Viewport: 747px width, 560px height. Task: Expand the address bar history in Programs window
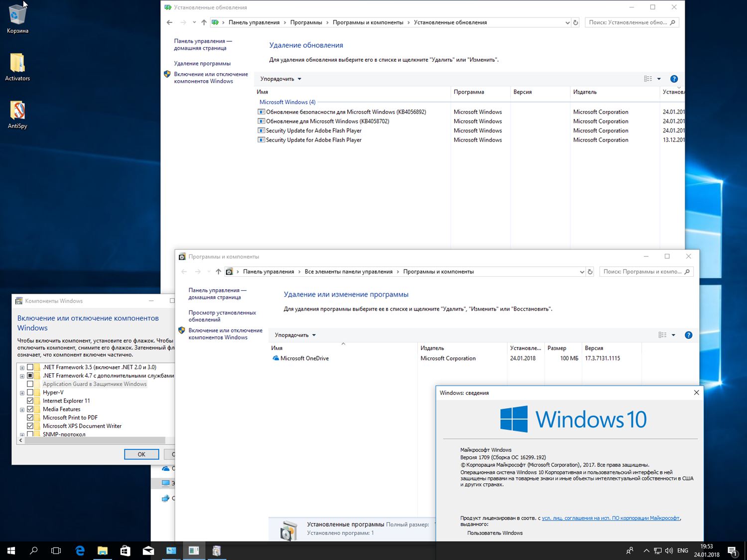[582, 272]
